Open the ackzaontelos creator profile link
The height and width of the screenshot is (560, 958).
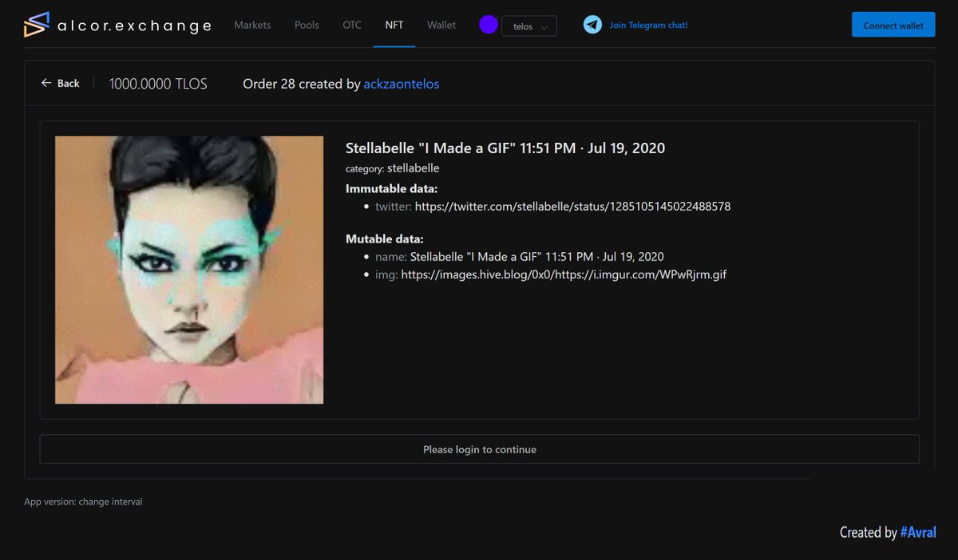pos(402,84)
